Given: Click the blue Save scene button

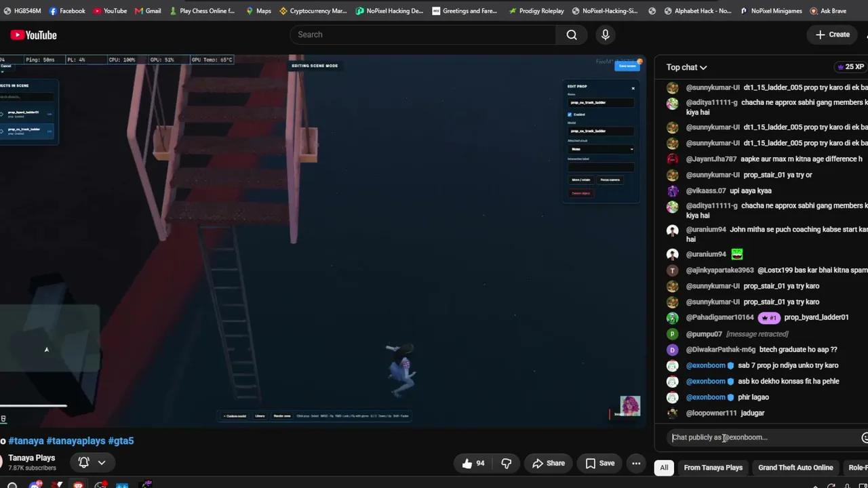Looking at the screenshot, I should pos(627,66).
